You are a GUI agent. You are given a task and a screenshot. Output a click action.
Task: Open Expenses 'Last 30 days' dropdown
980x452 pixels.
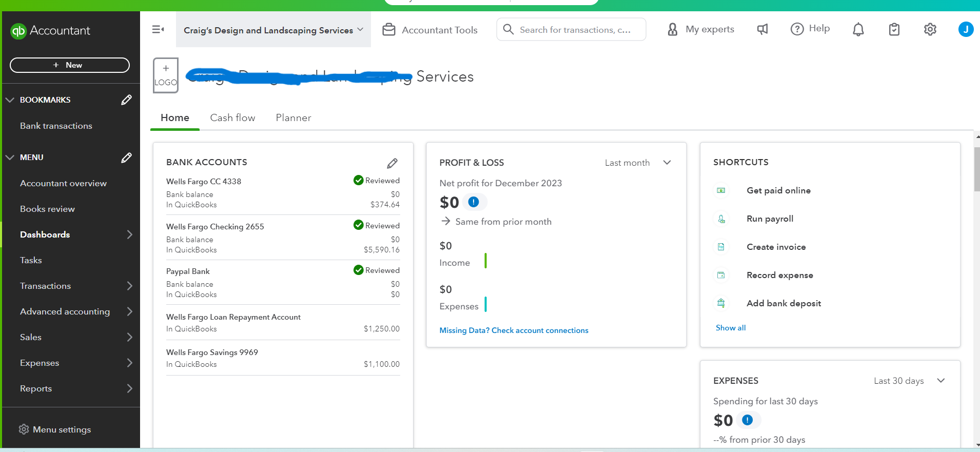[909, 381]
